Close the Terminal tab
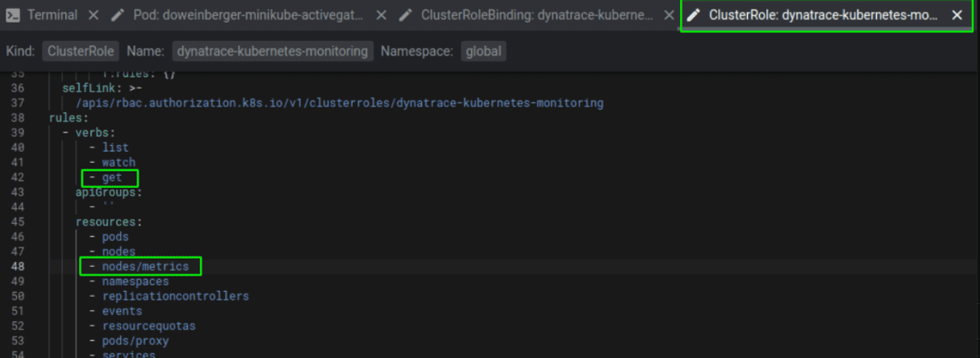The width and height of the screenshot is (980, 358). point(94,15)
